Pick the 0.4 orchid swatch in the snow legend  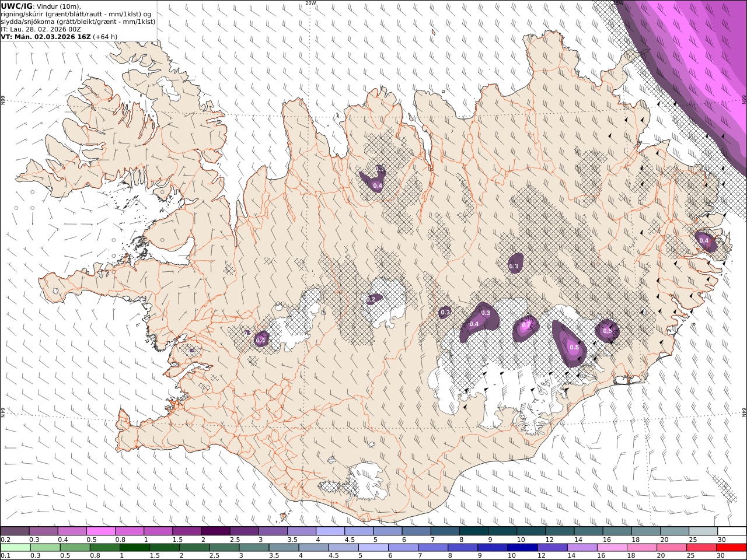coord(72,531)
